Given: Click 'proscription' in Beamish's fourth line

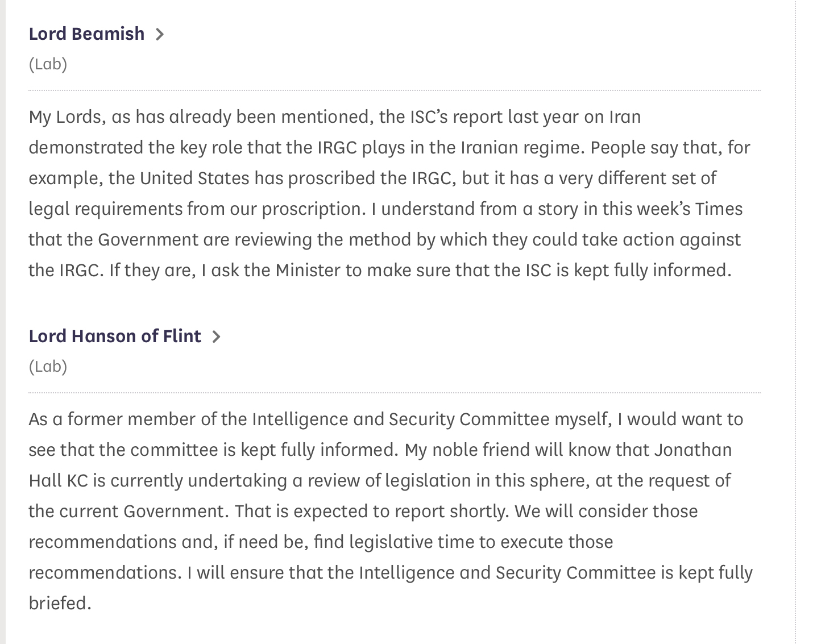Looking at the screenshot, I should (x=312, y=209).
